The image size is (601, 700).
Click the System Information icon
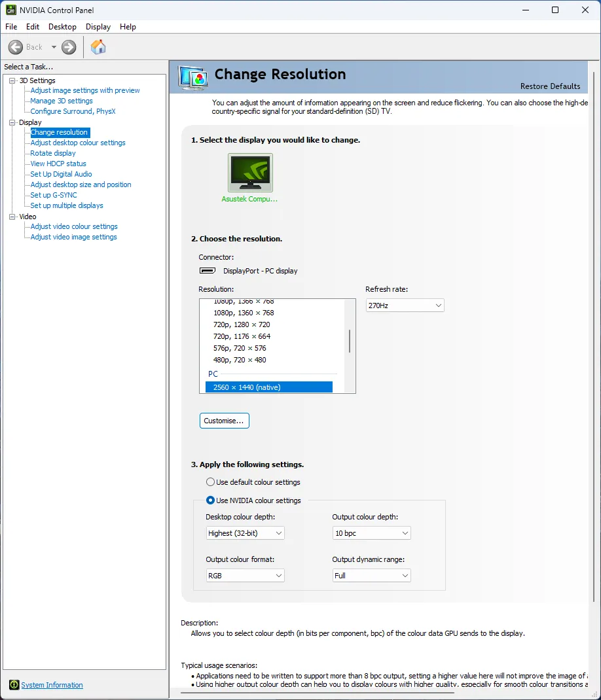(x=14, y=685)
